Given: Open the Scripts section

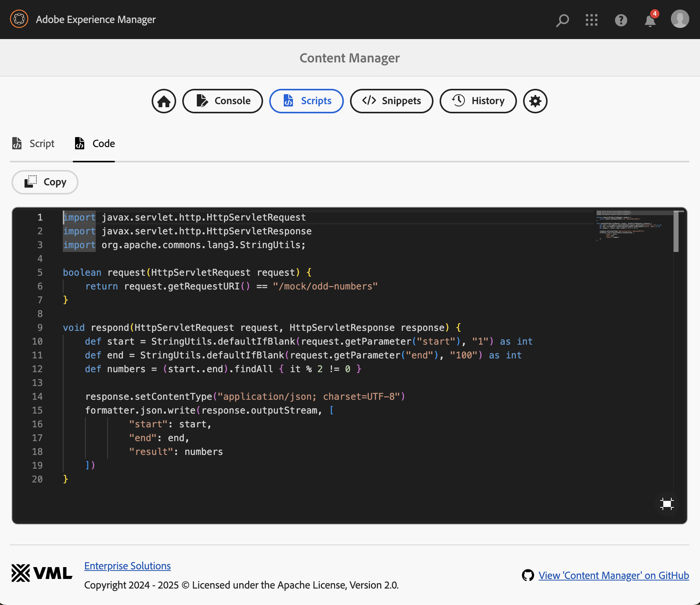Looking at the screenshot, I should 306,101.
